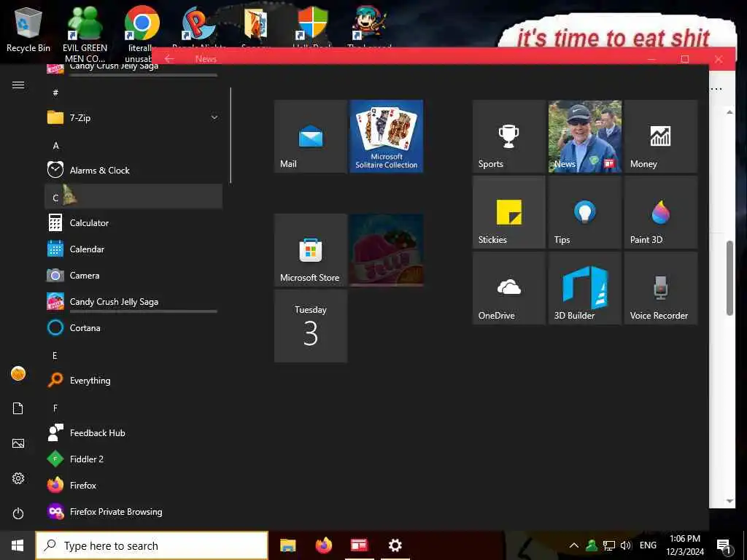Open the Mail tile
The width and height of the screenshot is (747, 560).
coord(311,136)
